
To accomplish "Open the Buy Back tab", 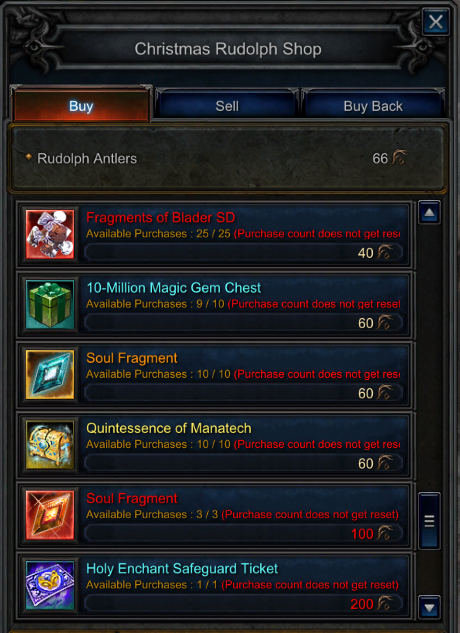I will [373, 106].
